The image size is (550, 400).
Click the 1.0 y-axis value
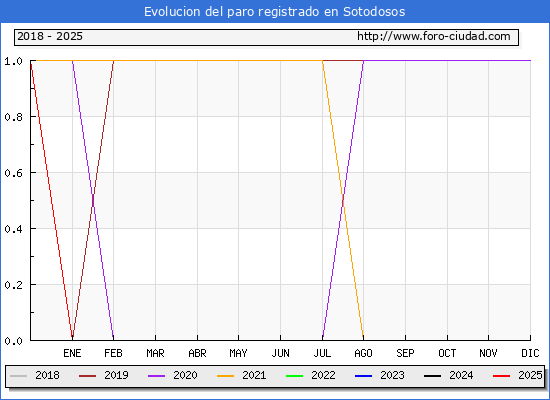click(13, 61)
